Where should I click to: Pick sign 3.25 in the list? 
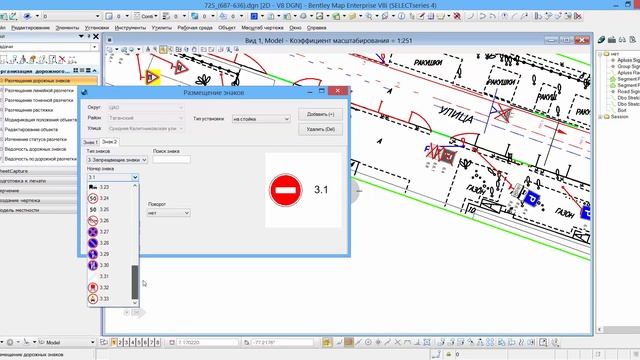pyautogui.click(x=110, y=209)
